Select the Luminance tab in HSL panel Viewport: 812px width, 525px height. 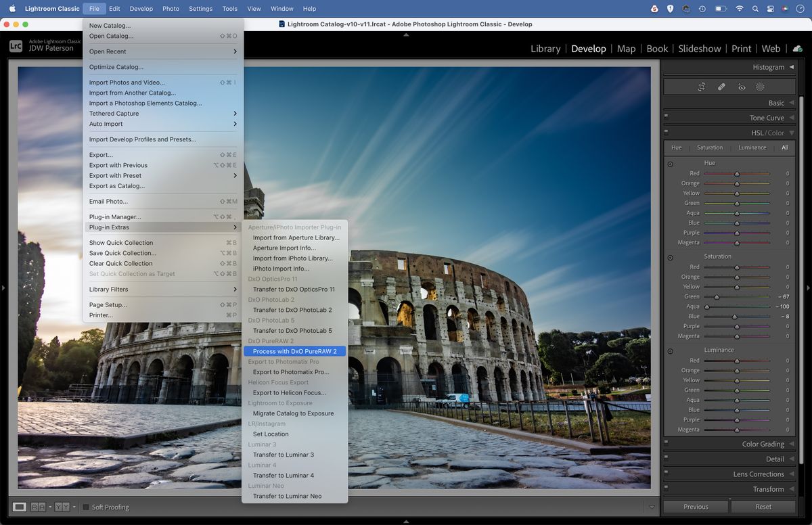752,147
